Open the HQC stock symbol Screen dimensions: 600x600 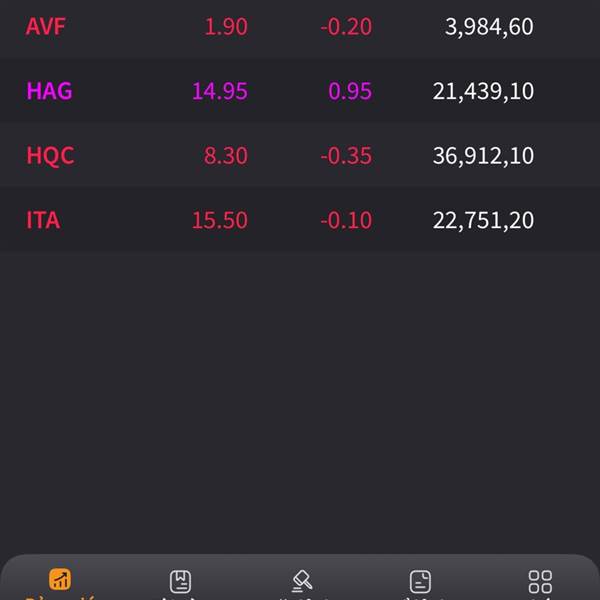[50, 156]
